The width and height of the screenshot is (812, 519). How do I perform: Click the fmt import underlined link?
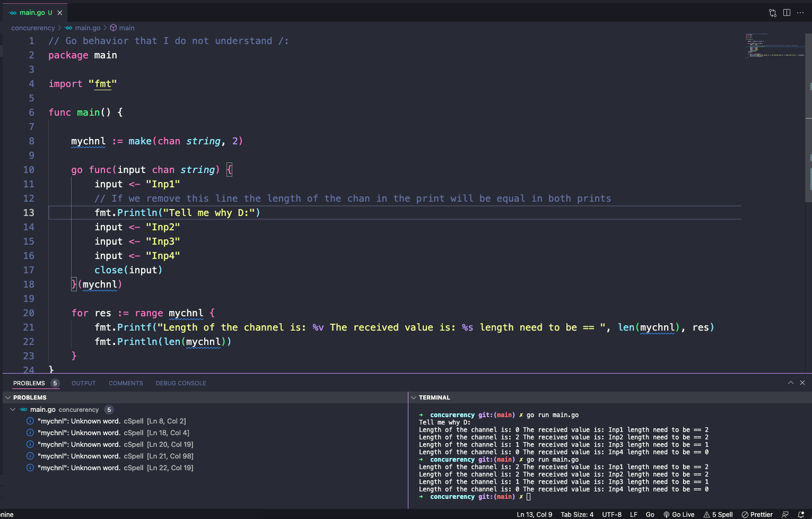pyautogui.click(x=103, y=84)
